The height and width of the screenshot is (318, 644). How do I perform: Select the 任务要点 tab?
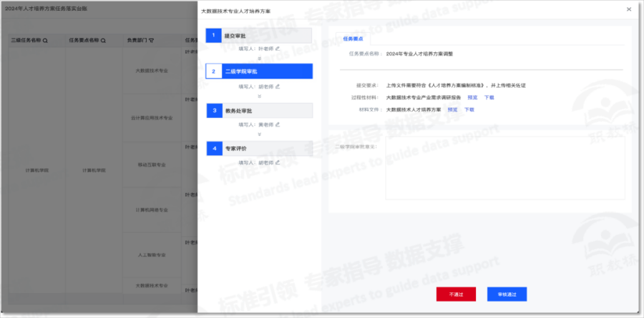[x=353, y=39]
